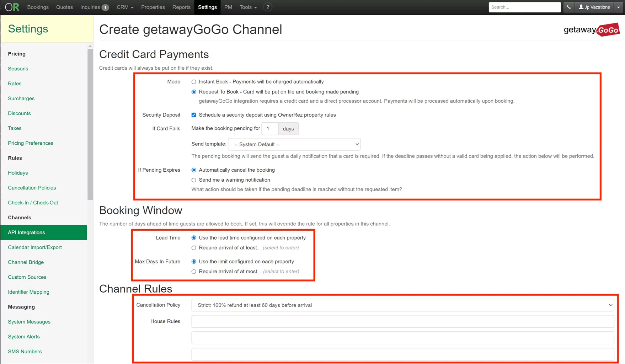
Task: Select Instant Book mode radio
Action: click(x=194, y=82)
